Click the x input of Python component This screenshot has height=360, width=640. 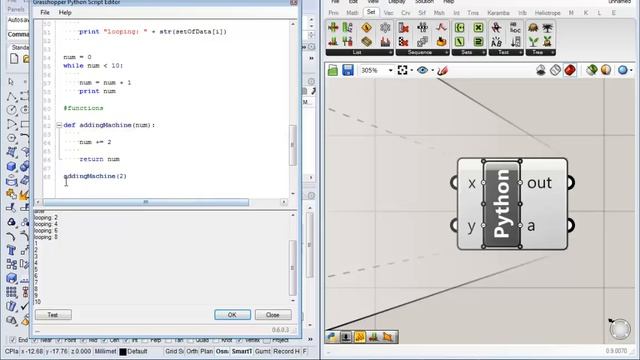471,183
